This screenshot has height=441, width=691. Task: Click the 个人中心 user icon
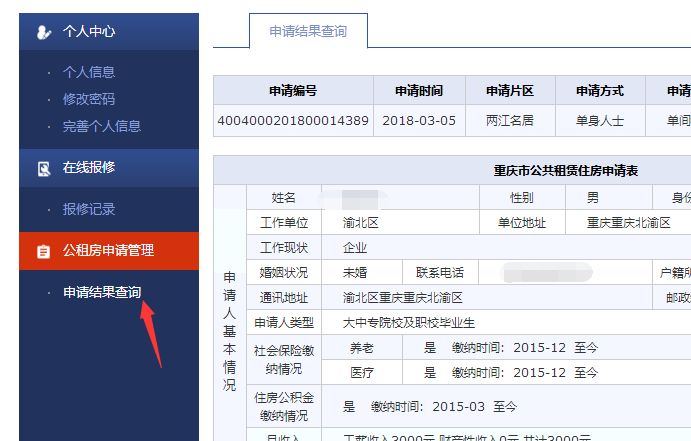(x=44, y=32)
